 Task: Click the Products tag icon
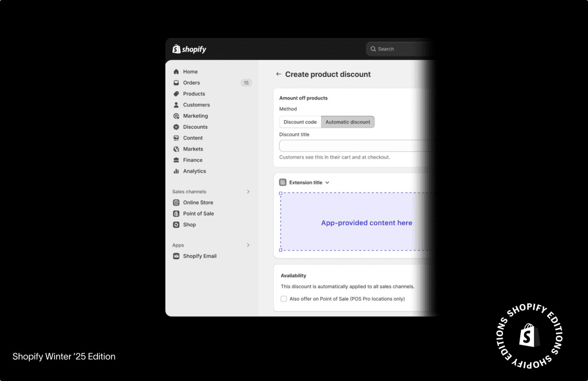click(176, 94)
